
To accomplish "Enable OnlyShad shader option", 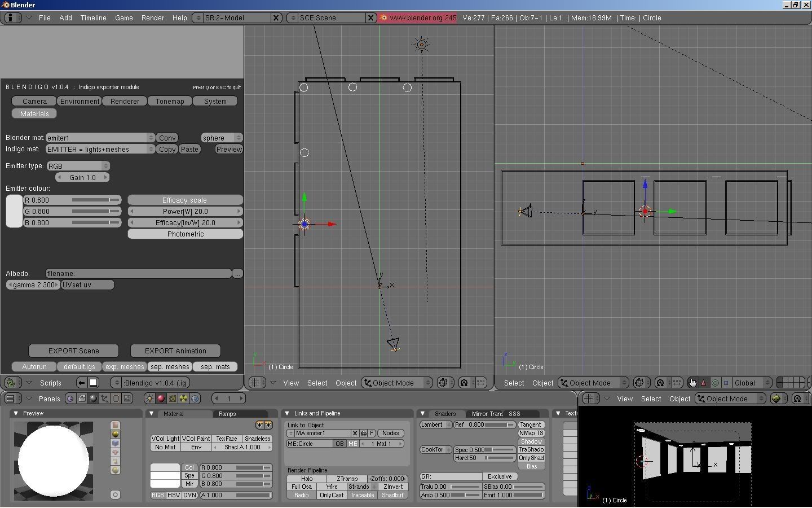I will (x=531, y=458).
